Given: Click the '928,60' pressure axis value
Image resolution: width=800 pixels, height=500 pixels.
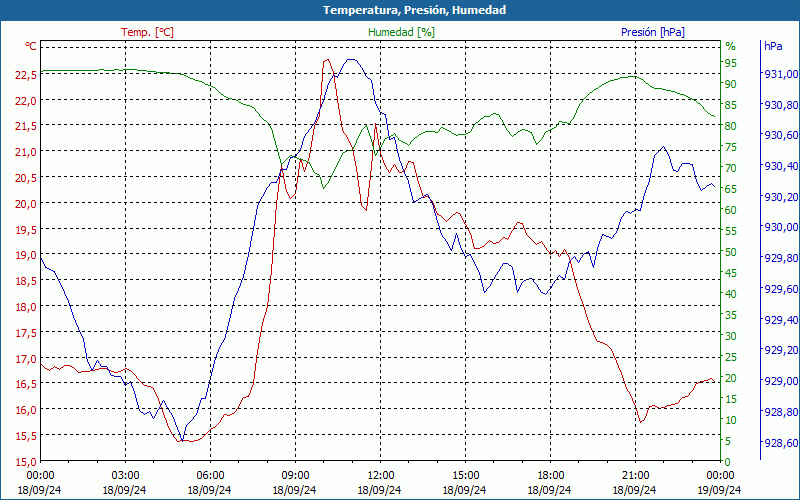Looking at the screenshot, I should click(781, 442).
